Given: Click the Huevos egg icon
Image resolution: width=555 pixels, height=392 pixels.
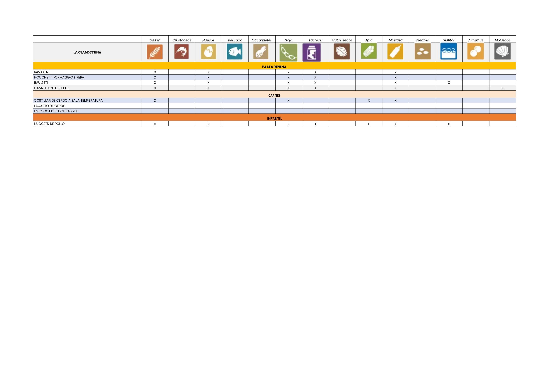Looking at the screenshot, I should pyautogui.click(x=208, y=52).
